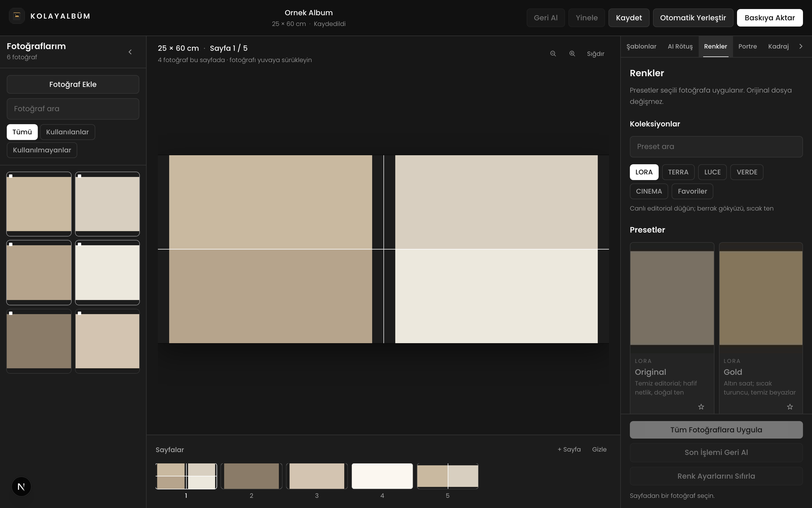Click Sığdır to fit the page

coord(595,54)
